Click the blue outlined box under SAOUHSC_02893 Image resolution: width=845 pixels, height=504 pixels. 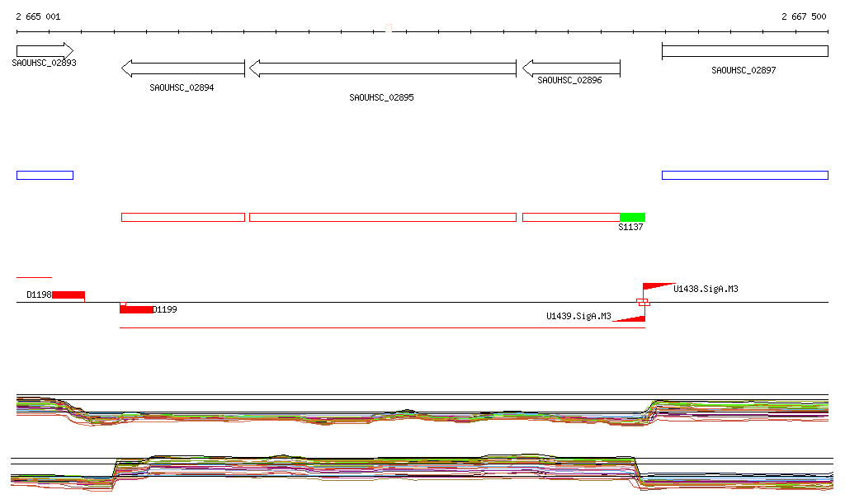point(45,175)
